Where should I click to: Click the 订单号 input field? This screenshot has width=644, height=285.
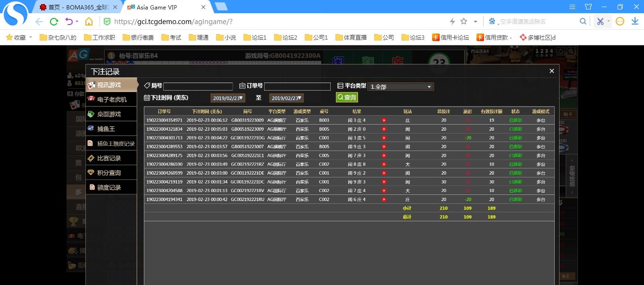point(297,86)
